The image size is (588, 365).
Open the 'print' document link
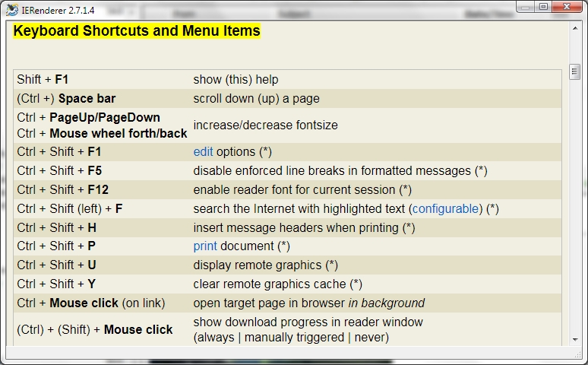(205, 246)
